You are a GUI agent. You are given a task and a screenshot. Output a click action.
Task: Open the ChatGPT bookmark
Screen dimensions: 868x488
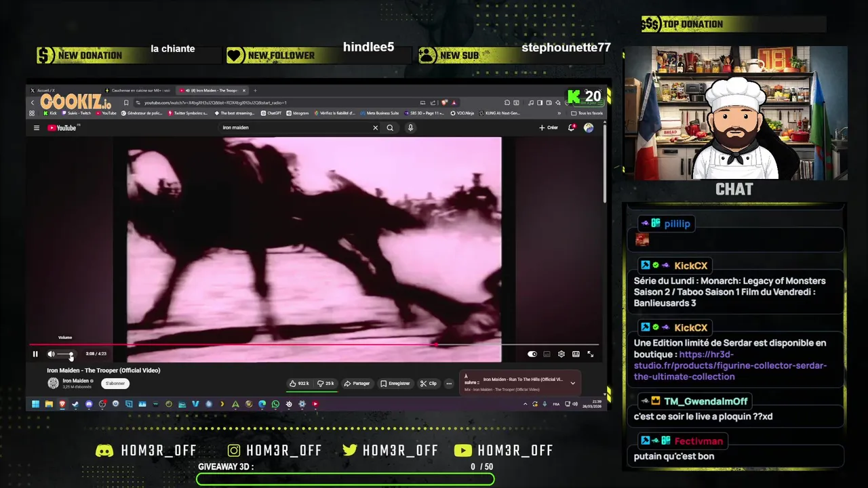coord(271,113)
